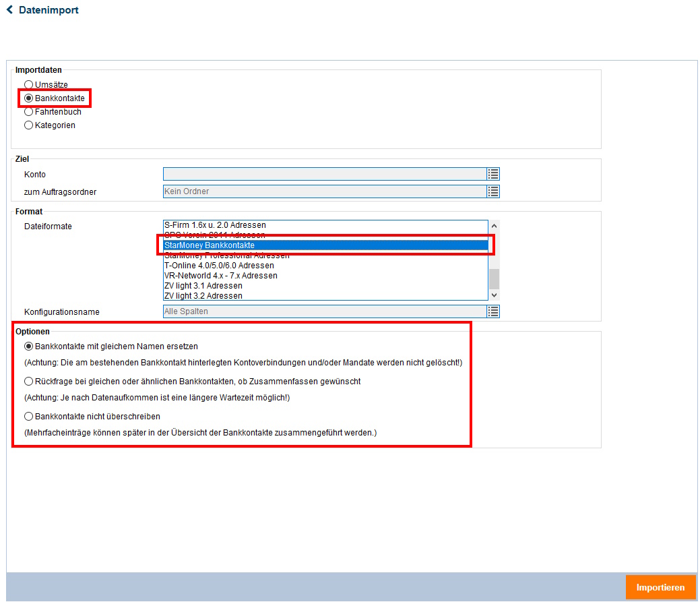Select the Rückfrage bei gleichen Bankkontakten option
The image size is (700, 602).
coord(28,382)
